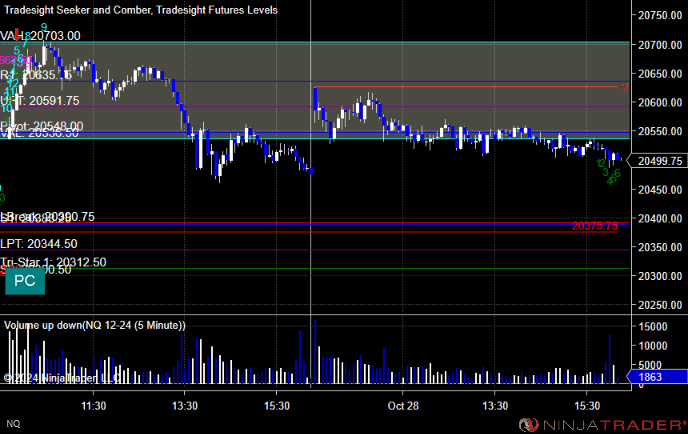The width and height of the screenshot is (688, 434).
Task: Click the red 20375.75 price label
Action: click(x=595, y=226)
